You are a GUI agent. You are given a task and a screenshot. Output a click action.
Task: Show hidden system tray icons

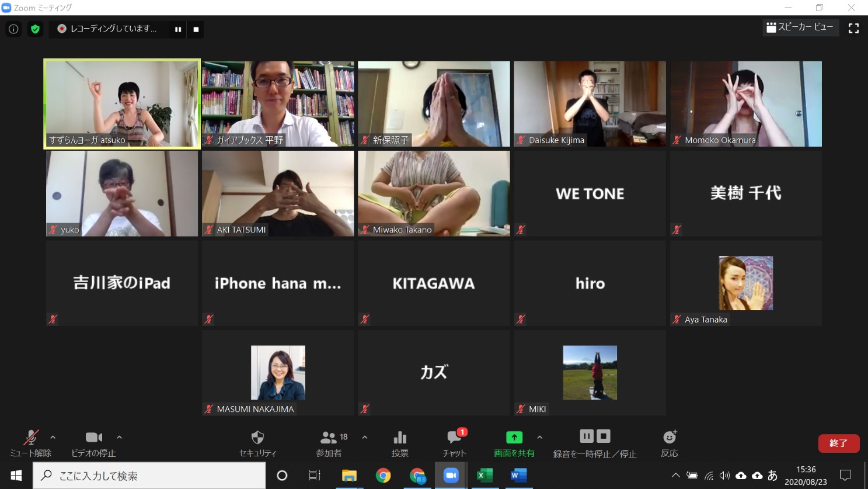tap(675, 476)
